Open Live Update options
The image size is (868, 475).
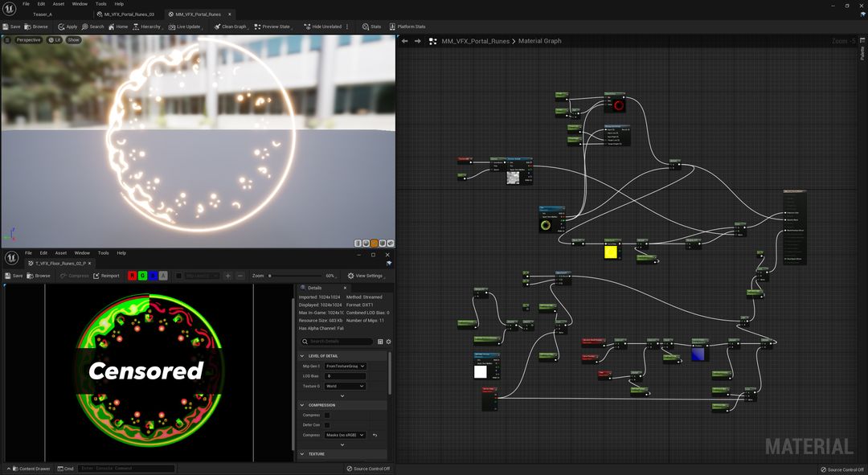click(185, 27)
